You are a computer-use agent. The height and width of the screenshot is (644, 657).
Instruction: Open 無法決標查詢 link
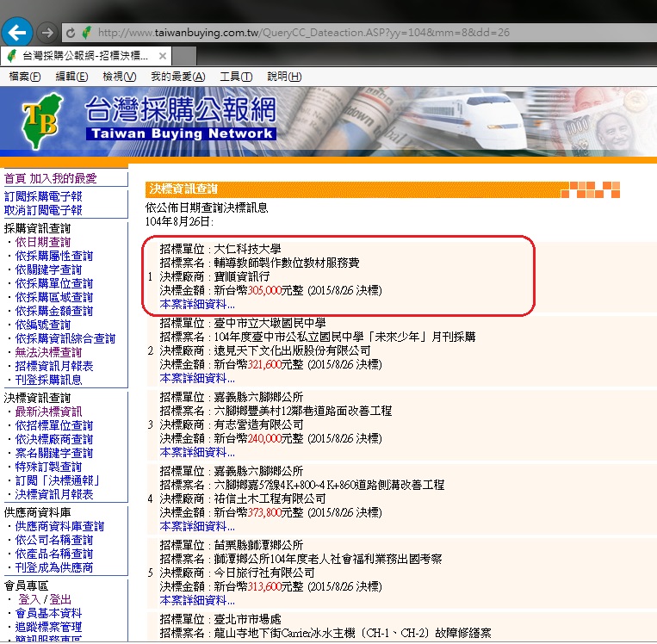48,352
